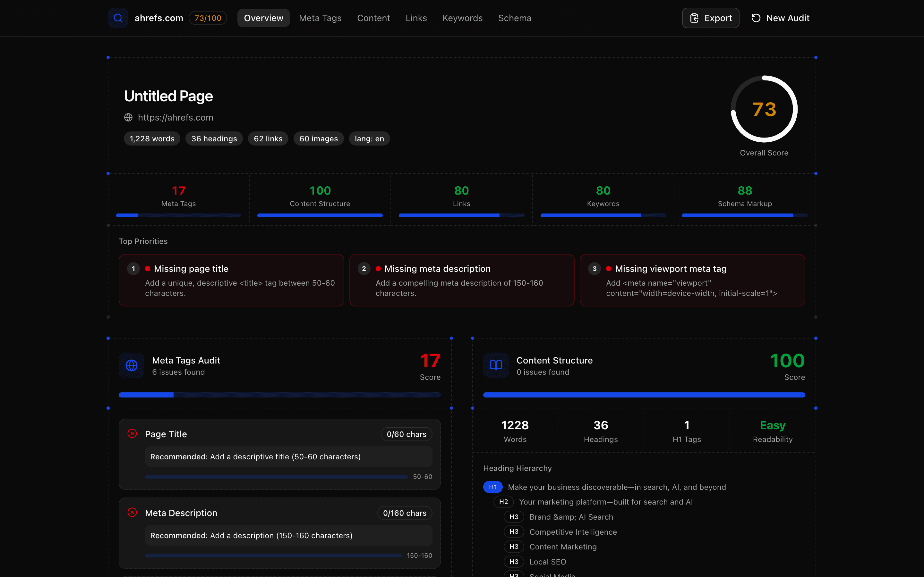Click the H1 badge in Heading Hierarchy
Image resolution: width=924 pixels, height=577 pixels.
[x=493, y=487]
